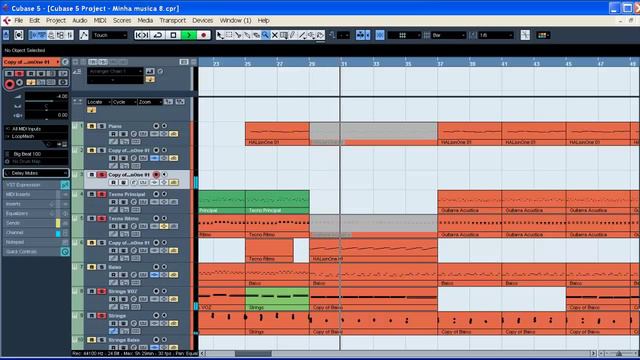Screen dimensions: 640x360
Task: Disable record on selected Copy of track 3
Action: click(x=156, y=175)
